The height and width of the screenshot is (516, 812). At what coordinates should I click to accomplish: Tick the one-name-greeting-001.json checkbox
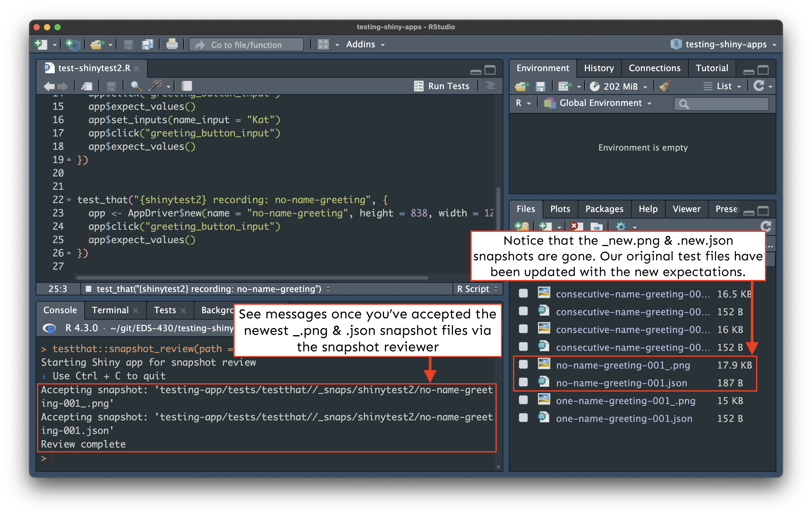click(523, 418)
